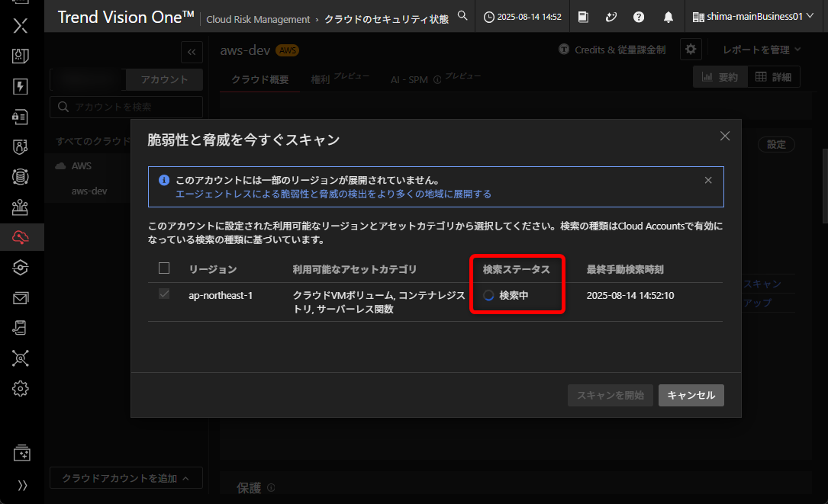Close the scan now dialog
Image resolution: width=828 pixels, height=504 pixels.
725,136
